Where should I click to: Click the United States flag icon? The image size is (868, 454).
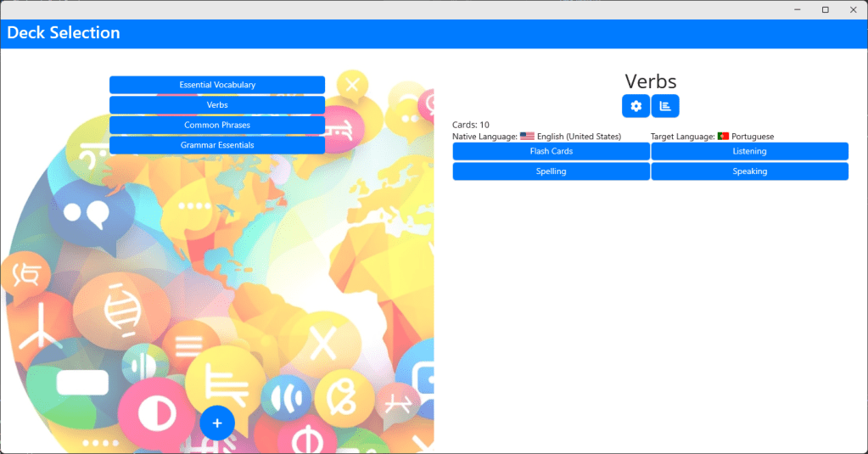[527, 137]
